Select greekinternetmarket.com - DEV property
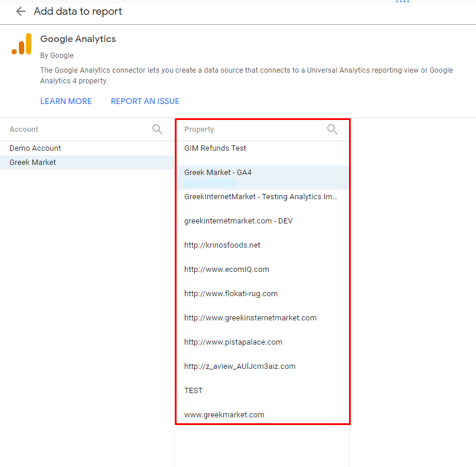The height and width of the screenshot is (467, 476). tap(239, 221)
